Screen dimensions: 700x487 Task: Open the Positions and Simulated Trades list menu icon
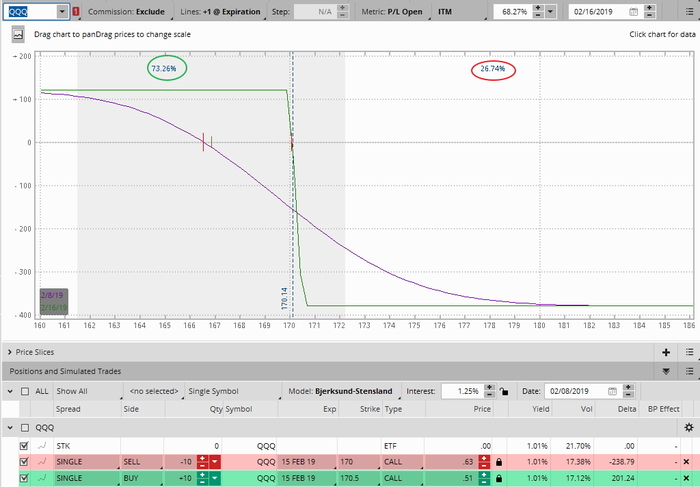click(x=690, y=371)
